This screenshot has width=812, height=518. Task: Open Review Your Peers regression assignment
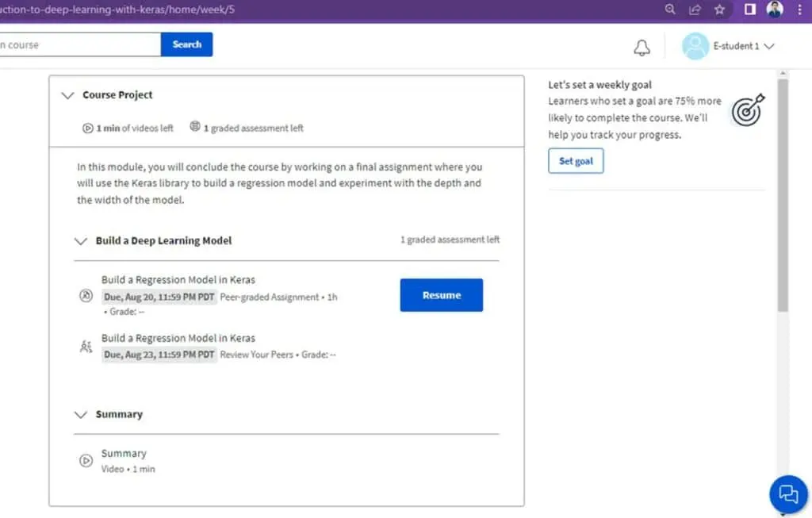[178, 338]
